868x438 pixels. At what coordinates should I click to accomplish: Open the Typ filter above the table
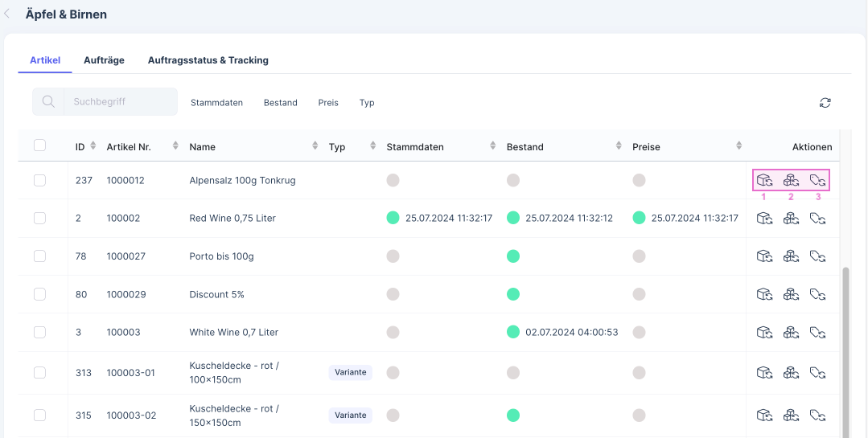pos(367,103)
